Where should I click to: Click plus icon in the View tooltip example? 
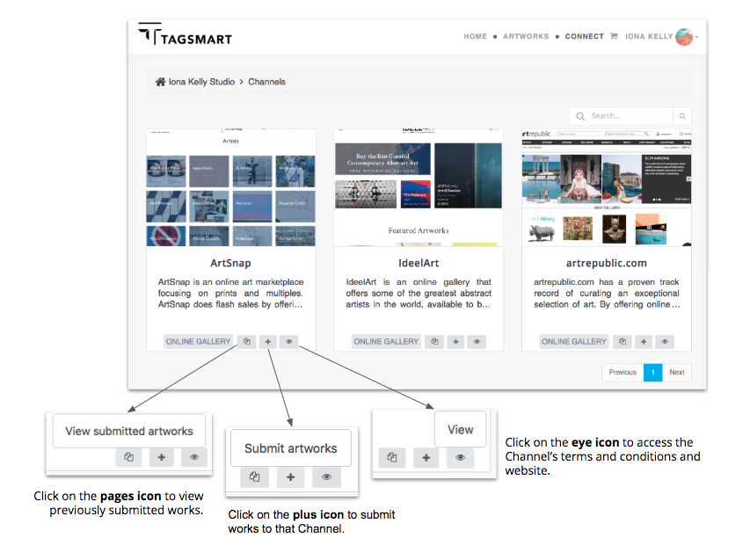point(426,458)
